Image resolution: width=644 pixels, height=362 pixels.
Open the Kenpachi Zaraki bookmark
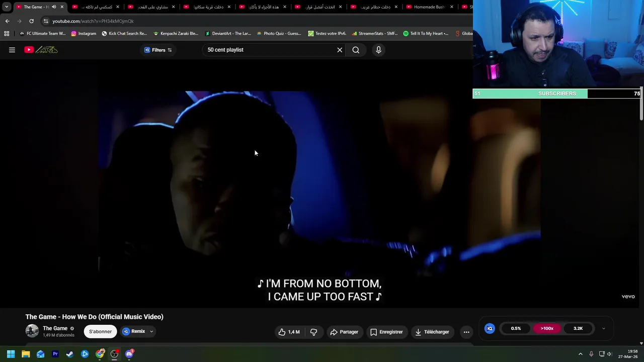[x=176, y=34]
